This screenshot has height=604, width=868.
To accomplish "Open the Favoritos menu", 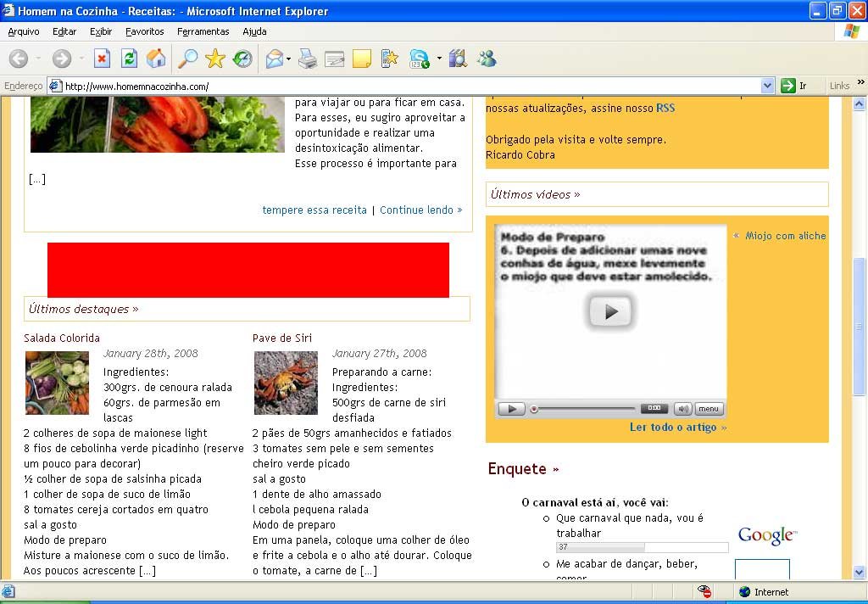I will click(144, 31).
